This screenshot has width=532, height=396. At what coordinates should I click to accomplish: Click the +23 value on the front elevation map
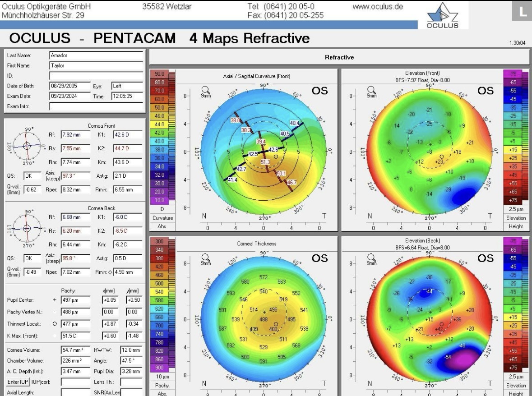(x=439, y=162)
